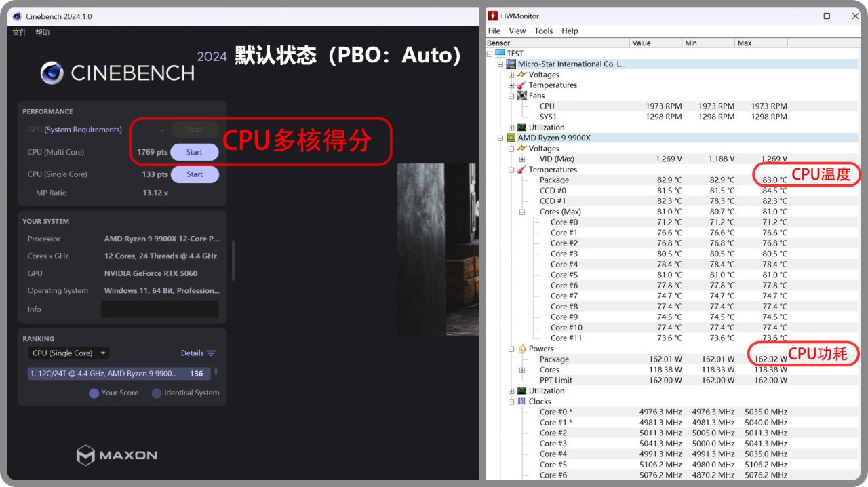Click the disabled GPU Start button
The image size is (868, 487).
pyautogui.click(x=195, y=130)
